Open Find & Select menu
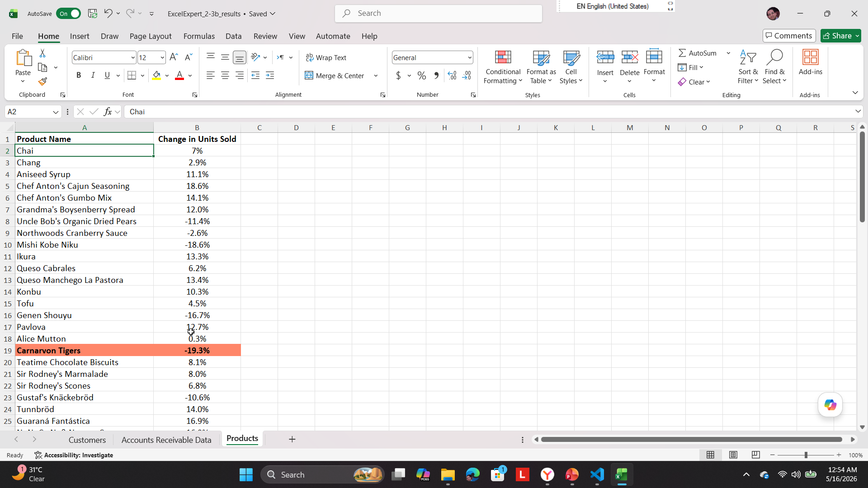The height and width of the screenshot is (488, 868). click(774, 67)
